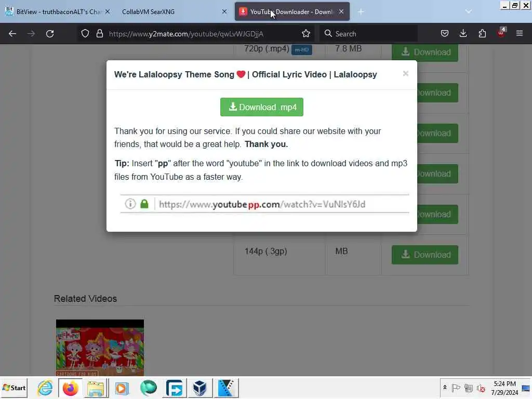Click the youtubepp.com example URL image
This screenshot has height=399, width=532.
point(264,204)
